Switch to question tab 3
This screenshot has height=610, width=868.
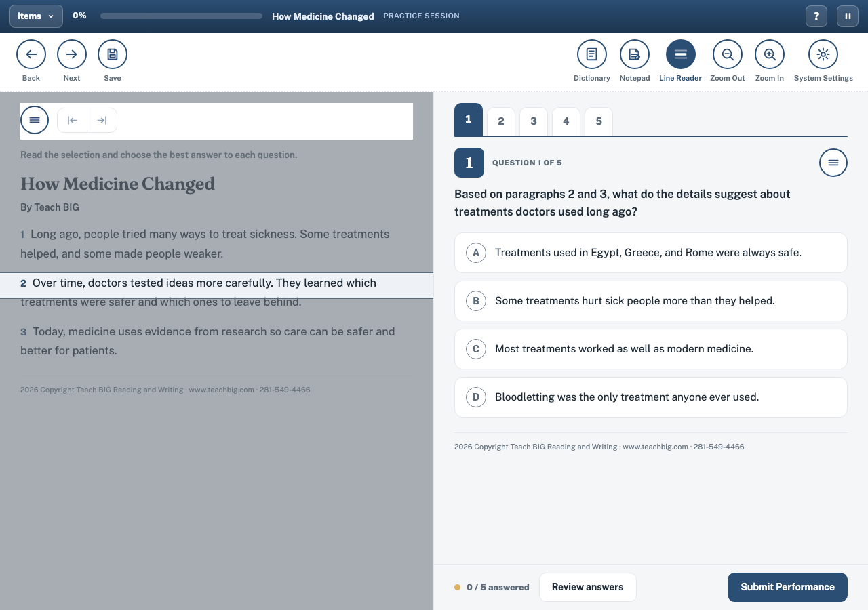534,121
